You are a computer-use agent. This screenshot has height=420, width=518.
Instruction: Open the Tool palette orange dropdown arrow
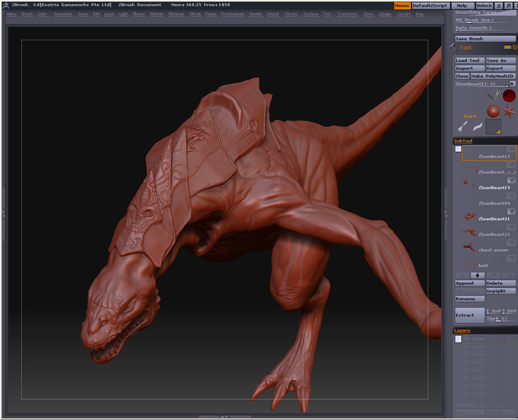pyautogui.click(x=507, y=47)
